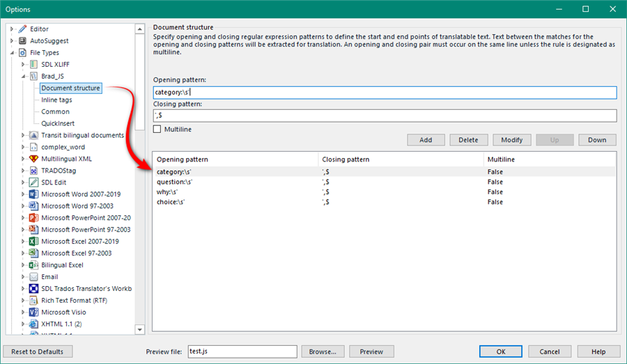Click the Add button
The width and height of the screenshot is (627, 364).
click(x=426, y=140)
